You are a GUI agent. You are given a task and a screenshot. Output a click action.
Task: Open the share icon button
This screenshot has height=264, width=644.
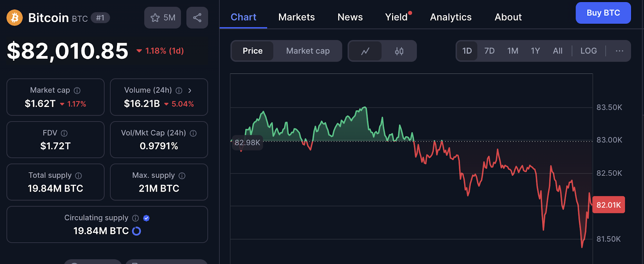point(197,18)
